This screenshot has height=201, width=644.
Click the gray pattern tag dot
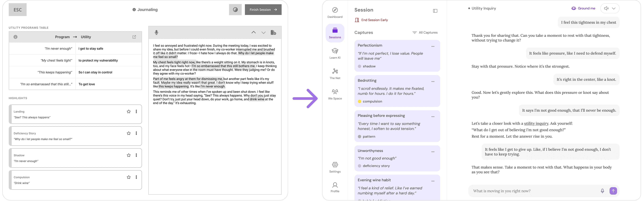click(x=359, y=137)
